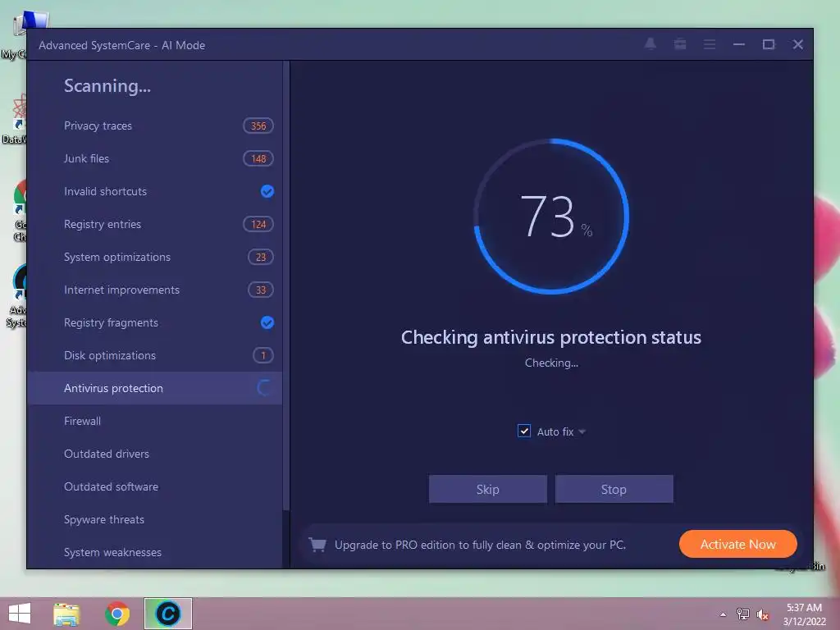The image size is (840, 630).
Task: Click the 73% circular progress indicator
Action: point(551,217)
